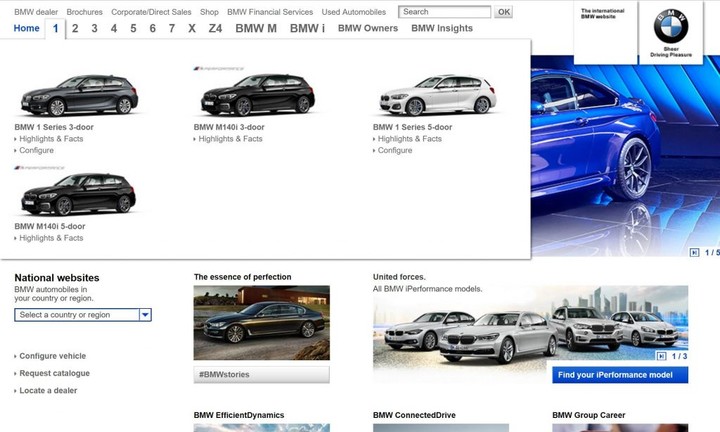Visit the Shop link
This screenshot has width=720, height=432.
click(209, 12)
